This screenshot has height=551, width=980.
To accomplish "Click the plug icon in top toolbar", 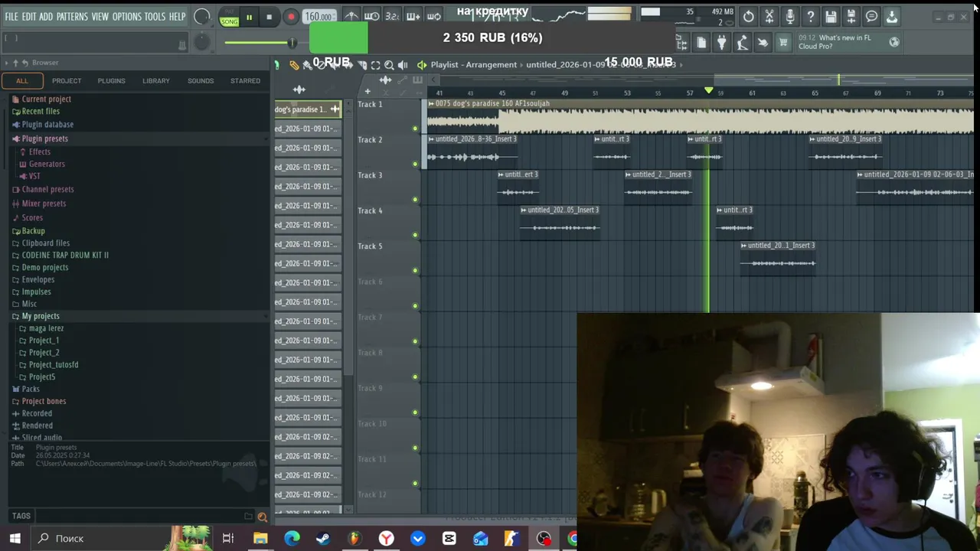I will 721,43.
